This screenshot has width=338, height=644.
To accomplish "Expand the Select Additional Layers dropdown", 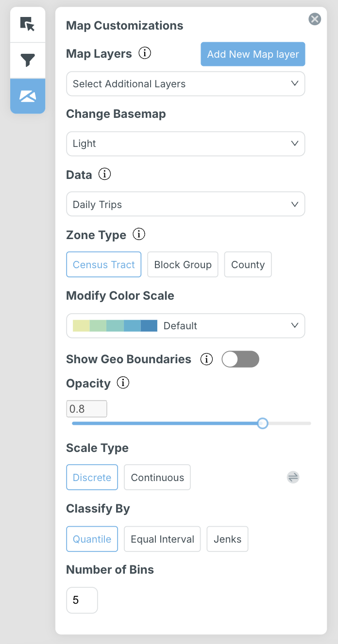I will coord(186,84).
